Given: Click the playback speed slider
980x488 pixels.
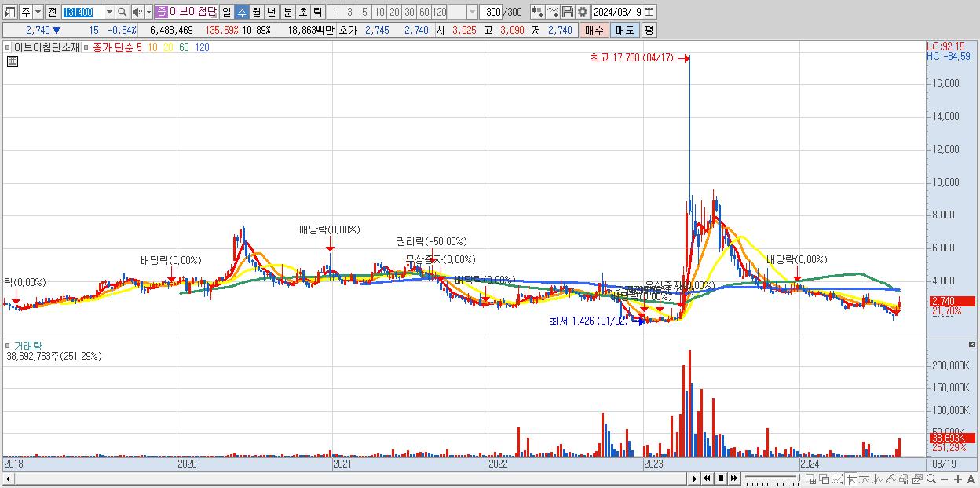Looking at the screenshot, I should click(772, 479).
